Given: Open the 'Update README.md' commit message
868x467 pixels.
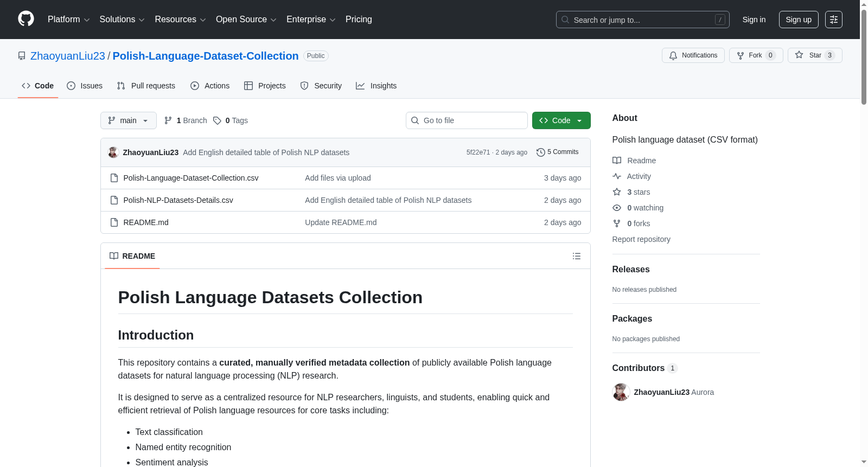Looking at the screenshot, I should click(341, 222).
